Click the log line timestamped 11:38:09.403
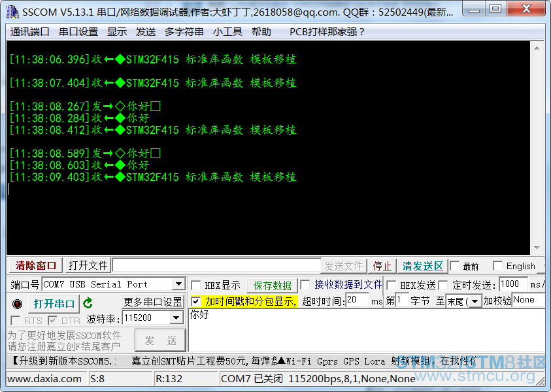The image size is (551, 392). point(153,176)
